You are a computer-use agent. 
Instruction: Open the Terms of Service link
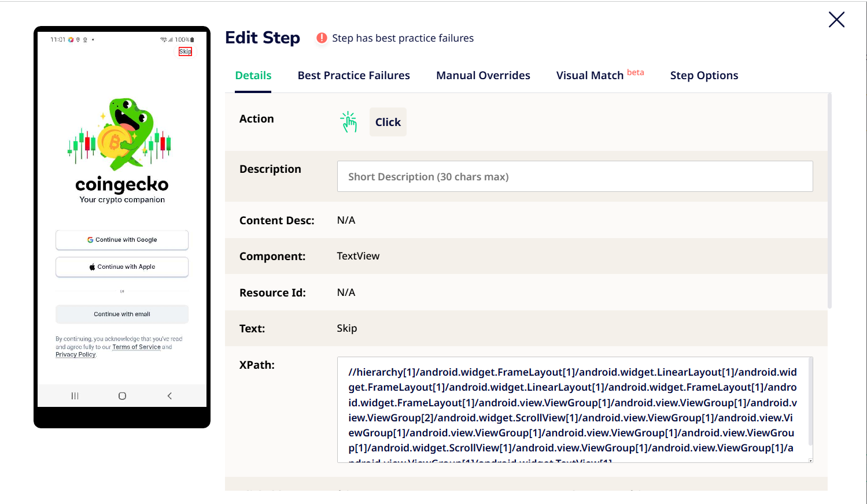click(x=136, y=347)
